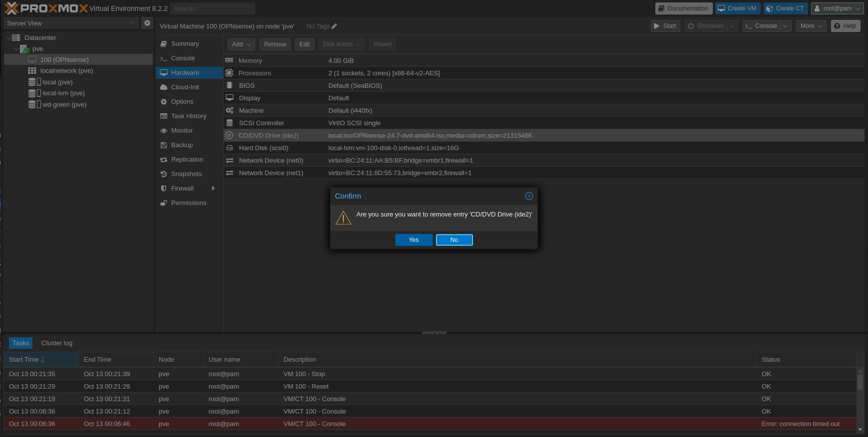This screenshot has width=868, height=437.
Task: Sort tasks by the Status column
Action: click(806, 360)
